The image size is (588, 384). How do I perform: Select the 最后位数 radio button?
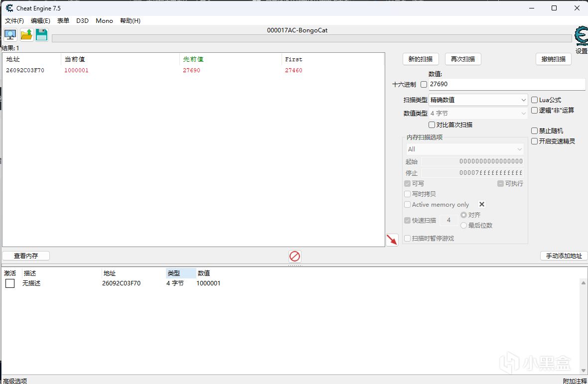(463, 225)
